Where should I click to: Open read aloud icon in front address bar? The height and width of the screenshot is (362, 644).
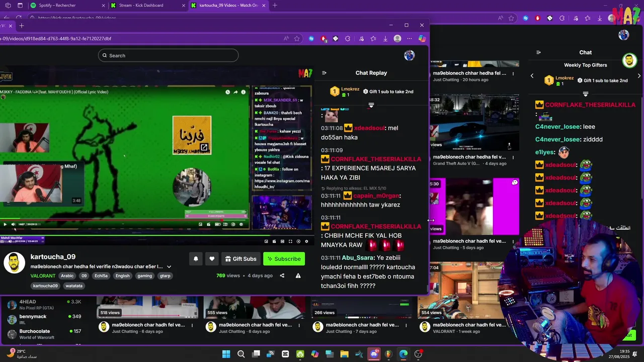(286, 39)
